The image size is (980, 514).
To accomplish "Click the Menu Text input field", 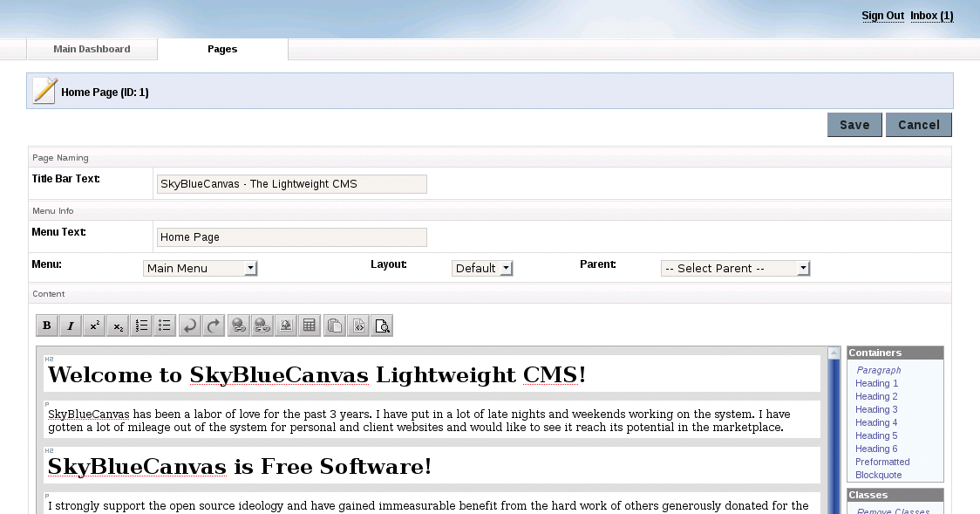I will [292, 237].
